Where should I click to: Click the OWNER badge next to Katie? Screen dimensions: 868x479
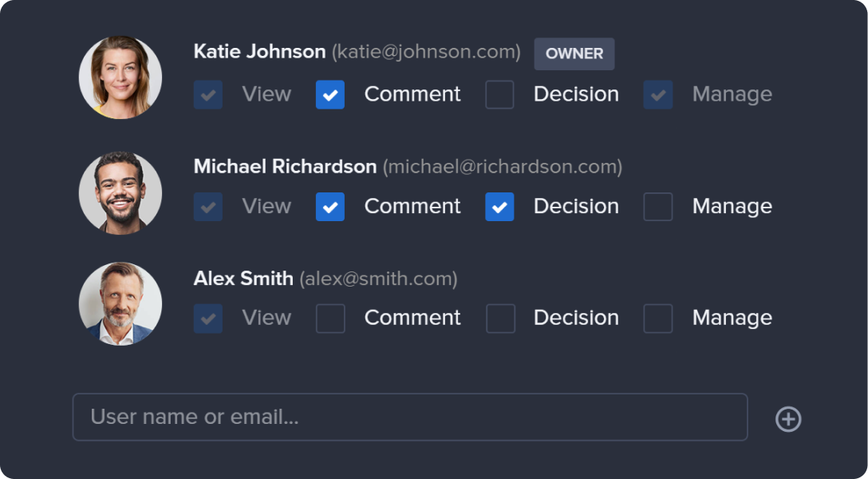point(574,53)
